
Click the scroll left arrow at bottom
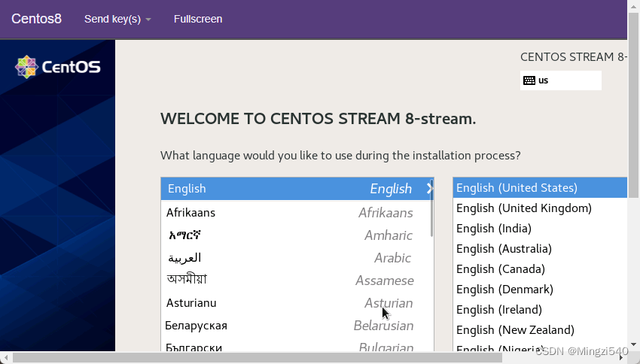[x=6, y=358]
